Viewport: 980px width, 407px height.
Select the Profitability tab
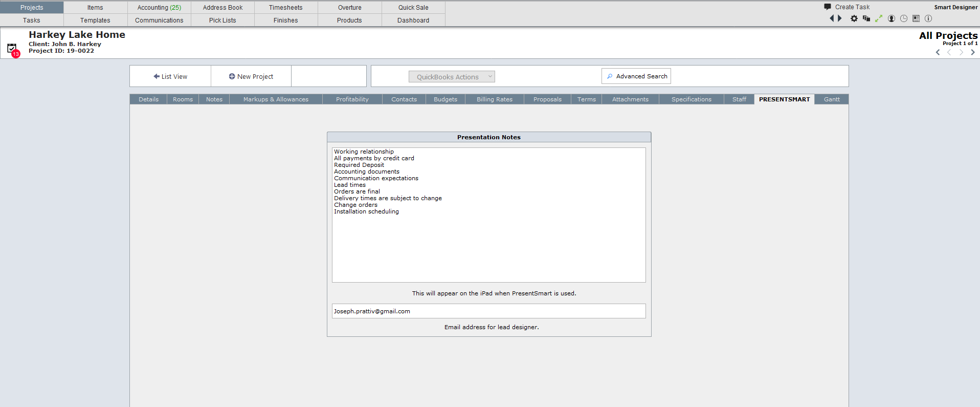(352, 99)
